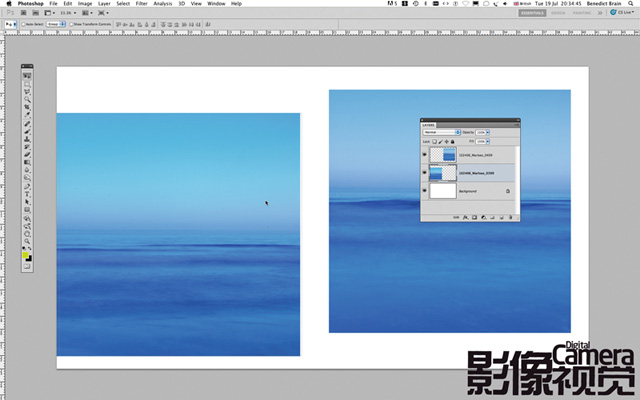Image resolution: width=640 pixels, height=400 pixels.
Task: Toggle lock position in Layers panel
Action: click(x=447, y=142)
